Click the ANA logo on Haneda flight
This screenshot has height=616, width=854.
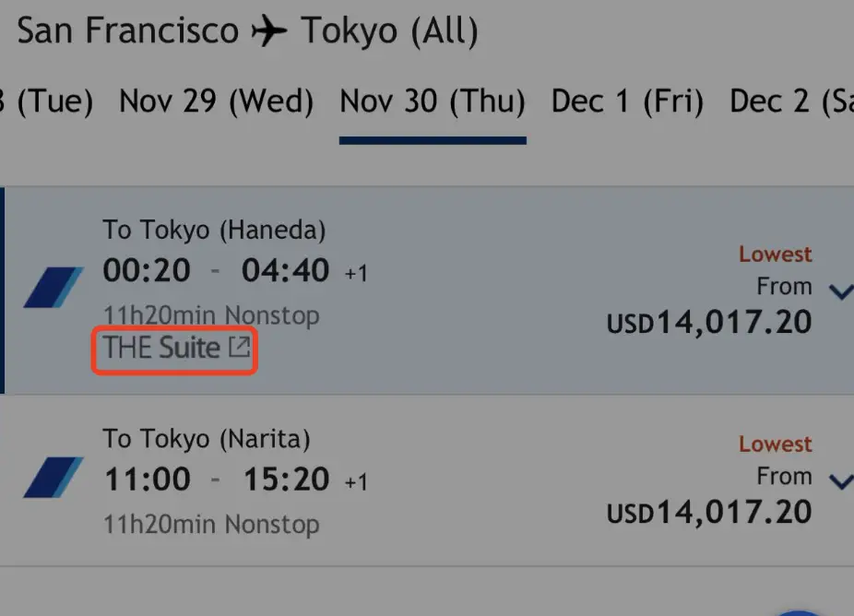pyautogui.click(x=53, y=287)
